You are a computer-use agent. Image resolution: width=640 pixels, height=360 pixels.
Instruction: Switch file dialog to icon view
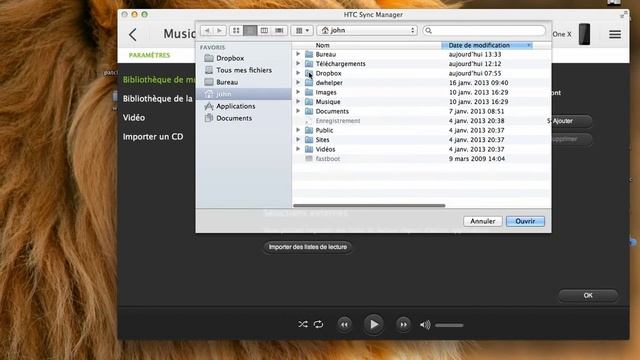click(236, 31)
